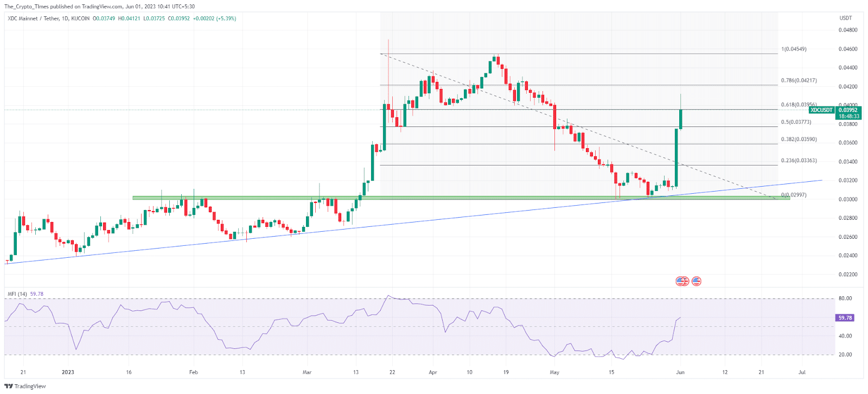Click the Jul label on time axis
868x394 pixels.
pos(802,372)
